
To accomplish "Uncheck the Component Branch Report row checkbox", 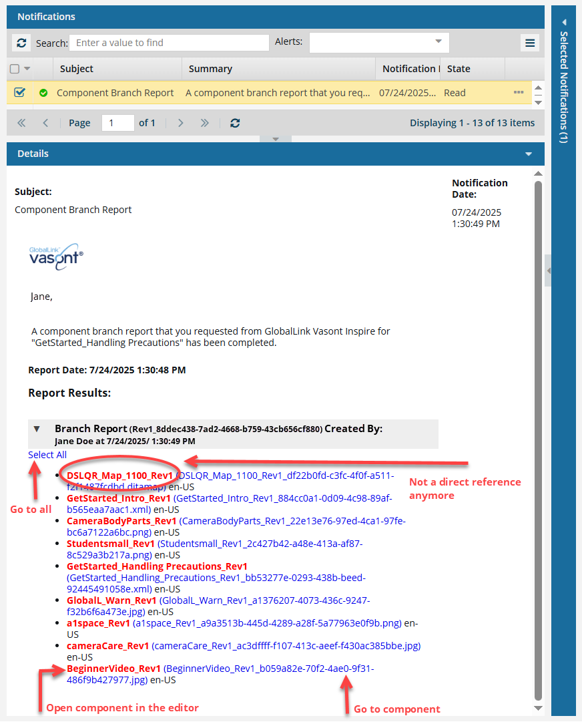I will pos(19,92).
